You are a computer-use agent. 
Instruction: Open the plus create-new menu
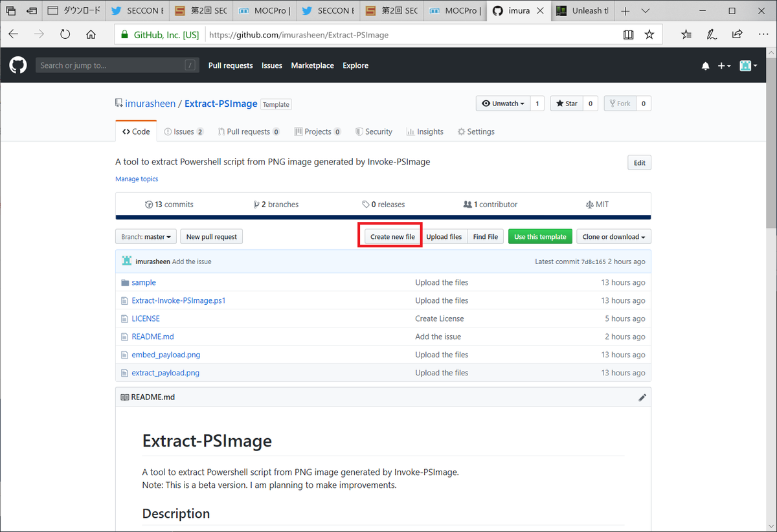tap(725, 66)
